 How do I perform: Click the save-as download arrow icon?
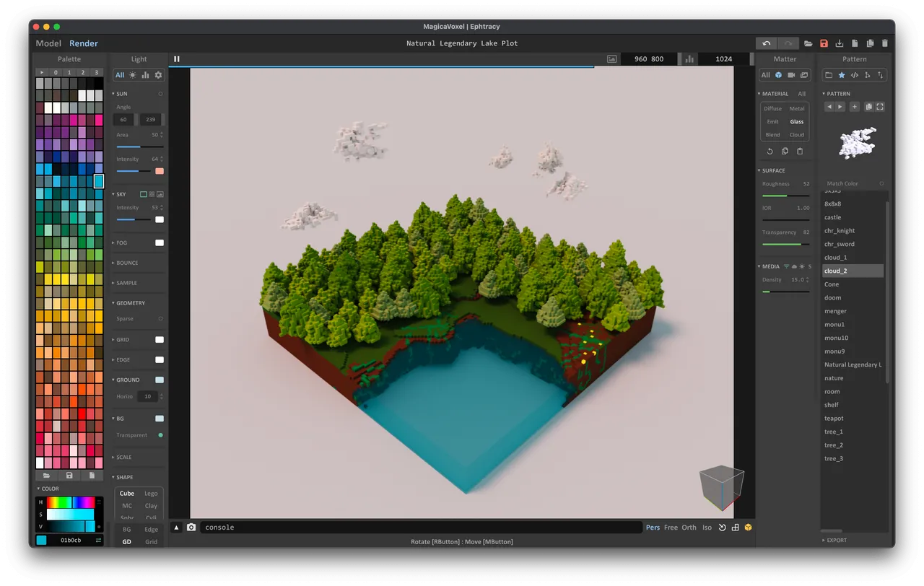(840, 43)
